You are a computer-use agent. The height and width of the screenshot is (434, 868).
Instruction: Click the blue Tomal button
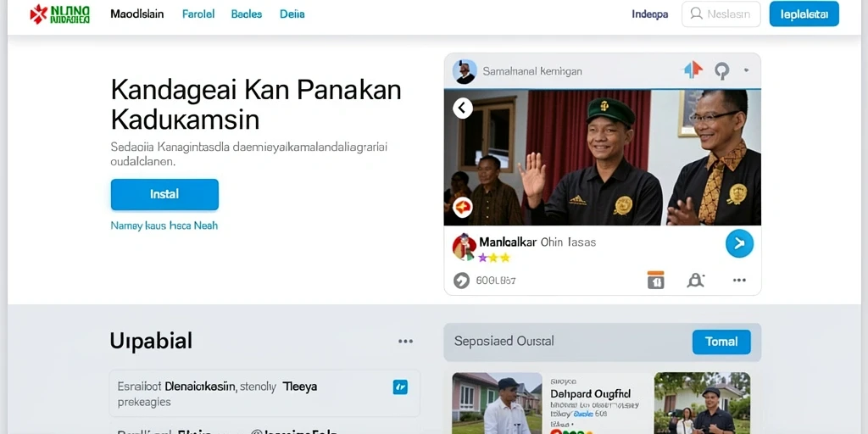tap(721, 342)
